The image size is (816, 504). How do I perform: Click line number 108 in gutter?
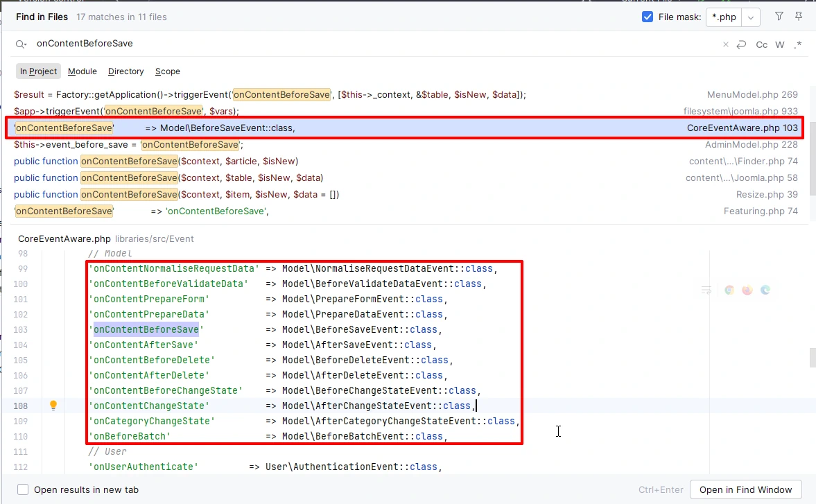[21, 406]
